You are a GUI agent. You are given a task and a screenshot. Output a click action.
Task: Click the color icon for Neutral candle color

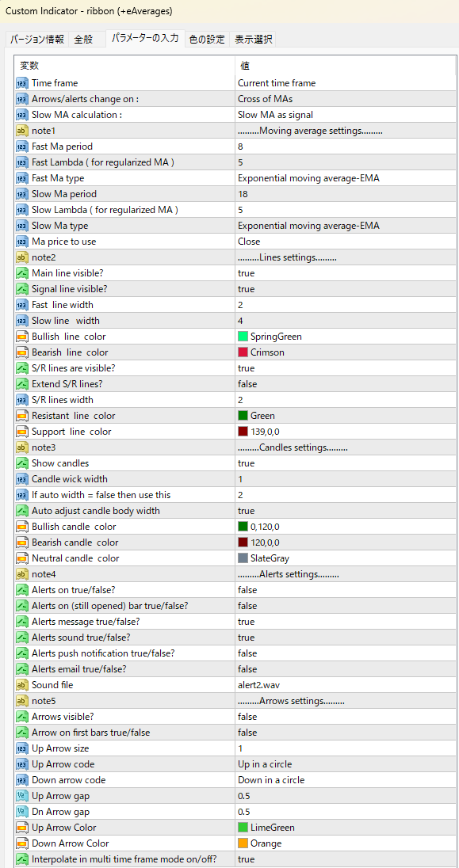point(22,558)
